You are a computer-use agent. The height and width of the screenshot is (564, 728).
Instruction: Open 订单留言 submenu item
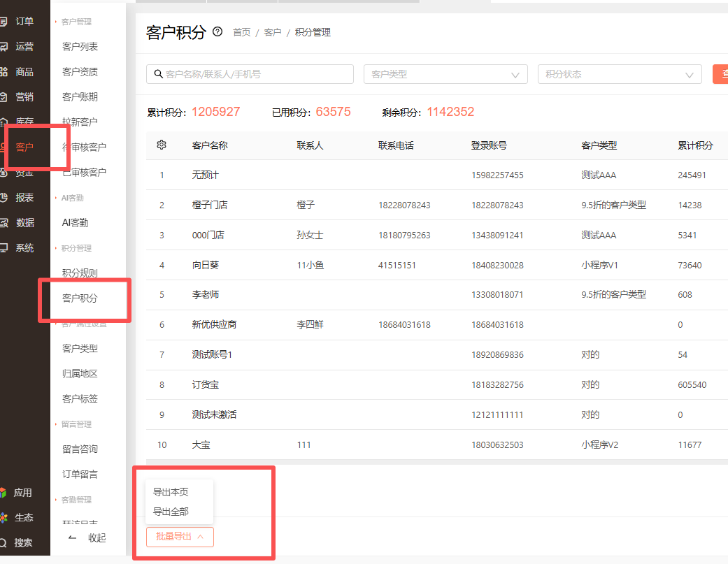click(x=80, y=474)
